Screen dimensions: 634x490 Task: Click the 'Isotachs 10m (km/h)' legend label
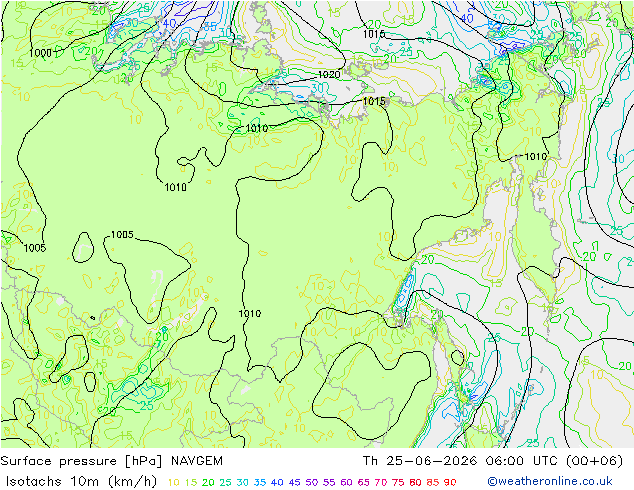[x=81, y=482]
